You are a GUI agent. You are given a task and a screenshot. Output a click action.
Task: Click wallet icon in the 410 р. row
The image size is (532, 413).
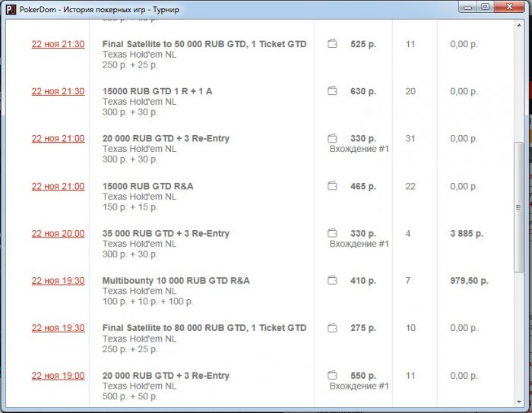[332, 280]
